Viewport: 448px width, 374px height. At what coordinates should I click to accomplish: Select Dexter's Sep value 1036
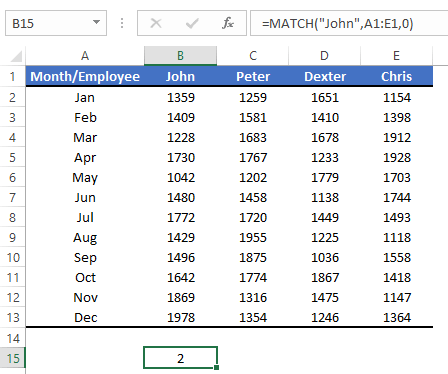[324, 257]
